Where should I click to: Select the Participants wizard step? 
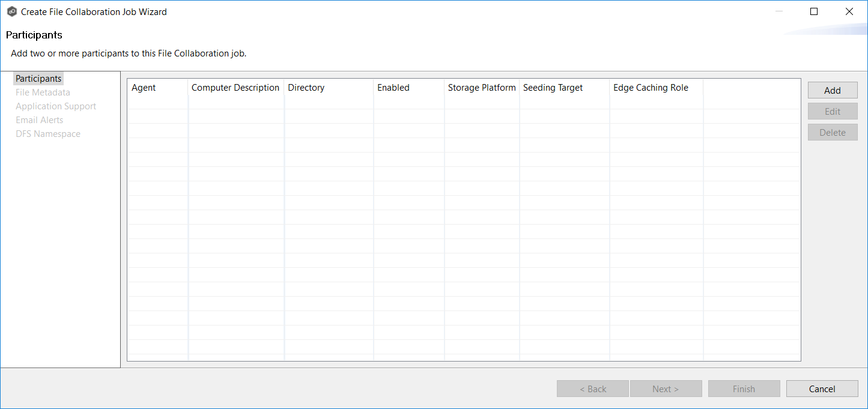(x=38, y=79)
